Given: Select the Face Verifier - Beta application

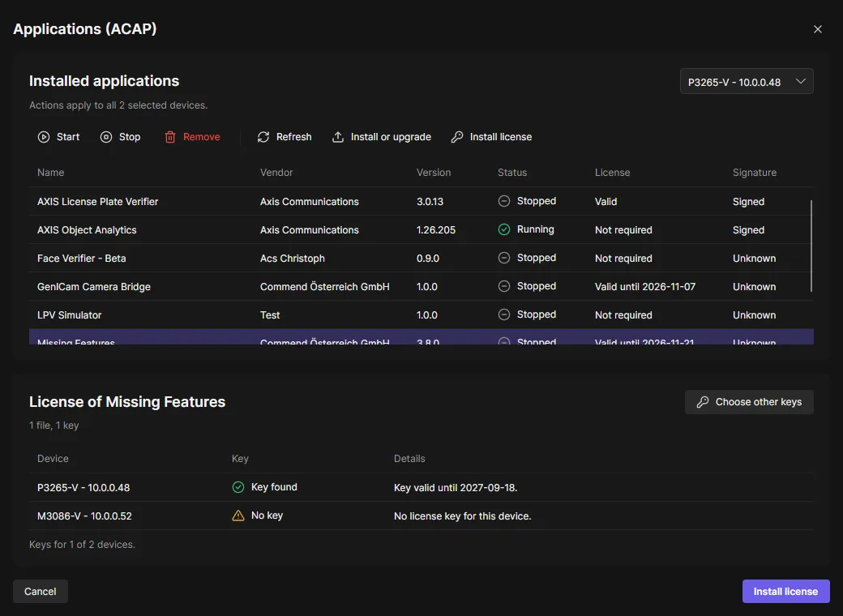Looking at the screenshot, I should 421,259.
